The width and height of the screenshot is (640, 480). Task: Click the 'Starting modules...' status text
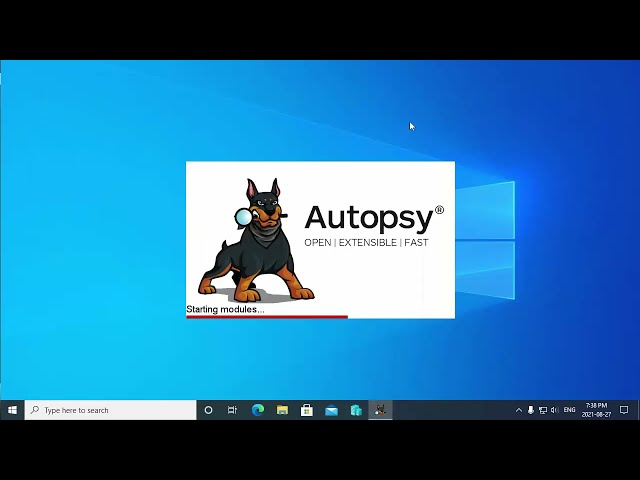[225, 309]
